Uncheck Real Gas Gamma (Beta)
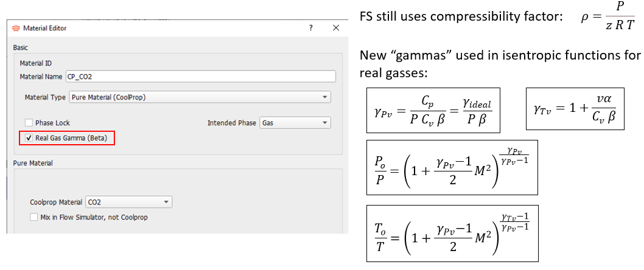Viewport: 644px width, 270px height. point(29,138)
